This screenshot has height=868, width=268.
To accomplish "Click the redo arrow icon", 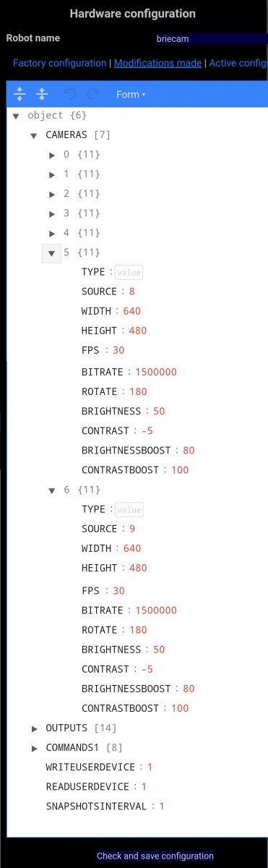I will click(x=92, y=94).
